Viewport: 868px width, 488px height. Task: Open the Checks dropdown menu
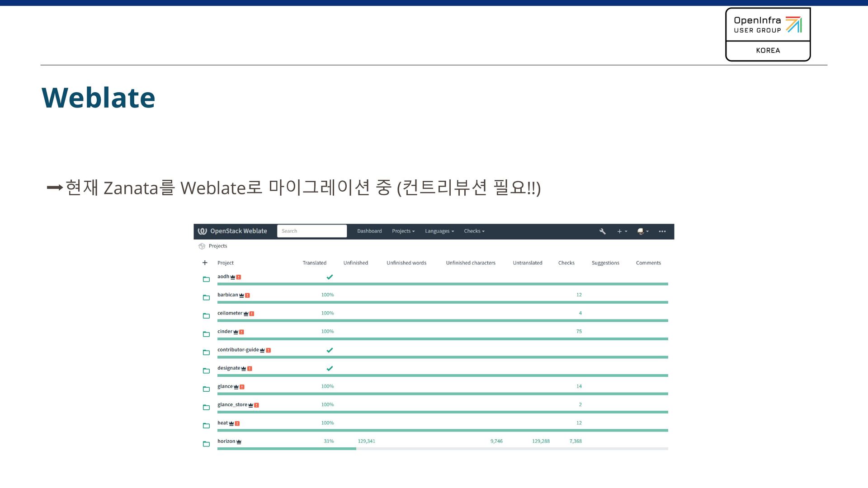pos(474,231)
